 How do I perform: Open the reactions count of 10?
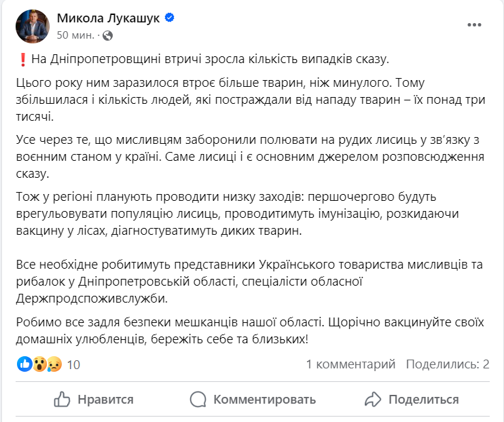(73, 364)
